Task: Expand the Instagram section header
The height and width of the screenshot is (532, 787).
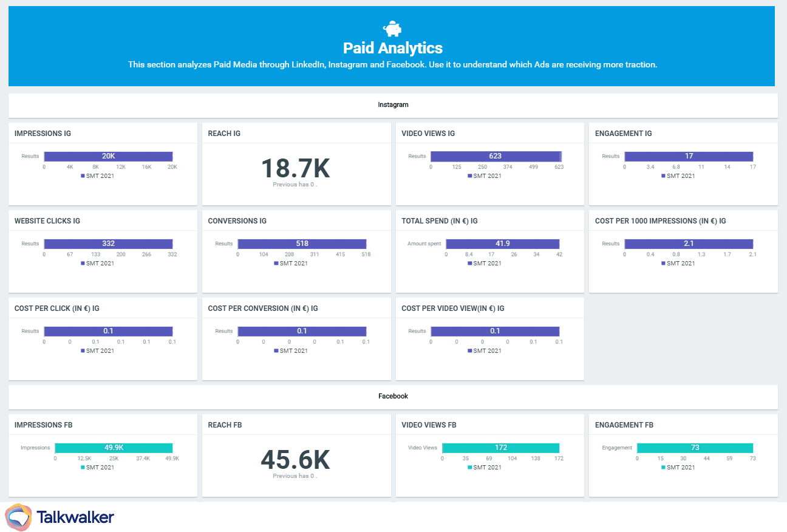Action: [392, 104]
